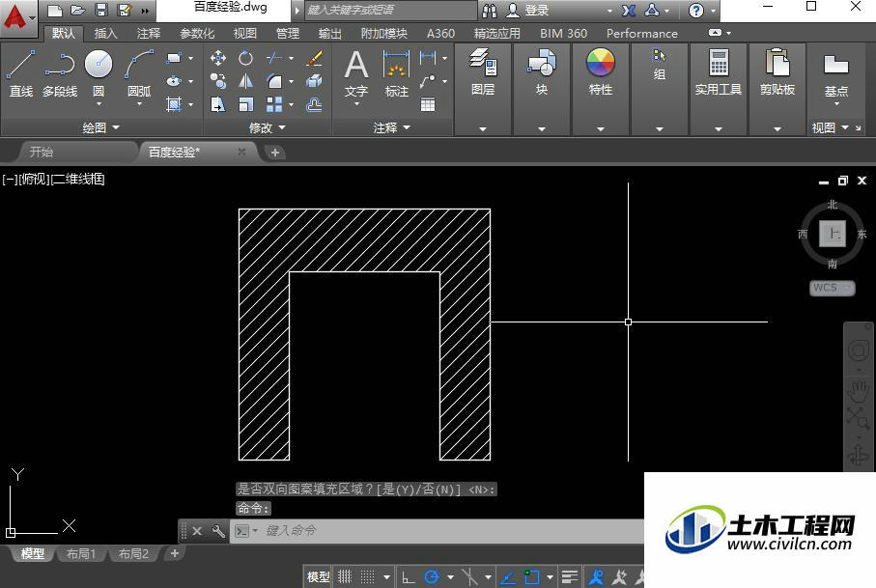Select the Rotate tool icon
This screenshot has height=588, width=876.
point(245,58)
